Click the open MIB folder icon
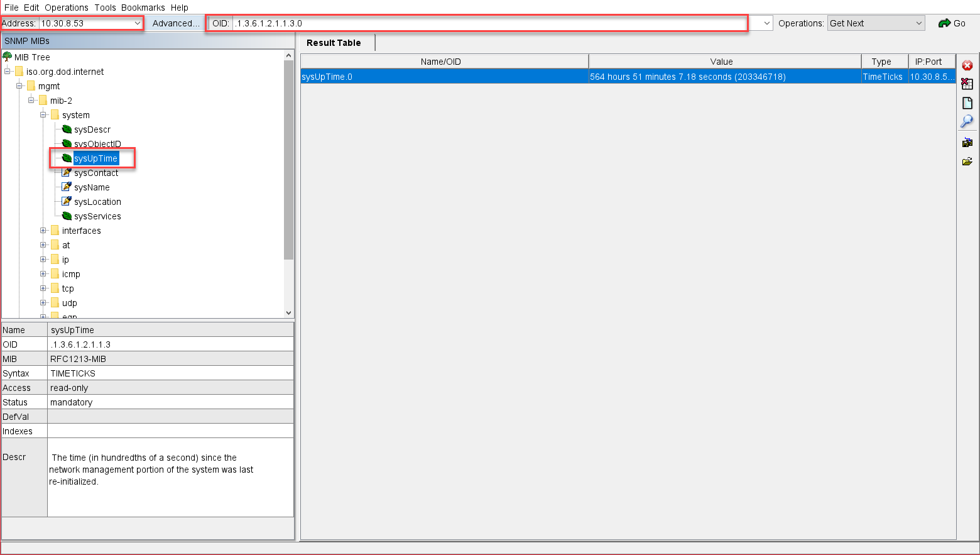Image resolution: width=980 pixels, height=555 pixels. tap(967, 161)
